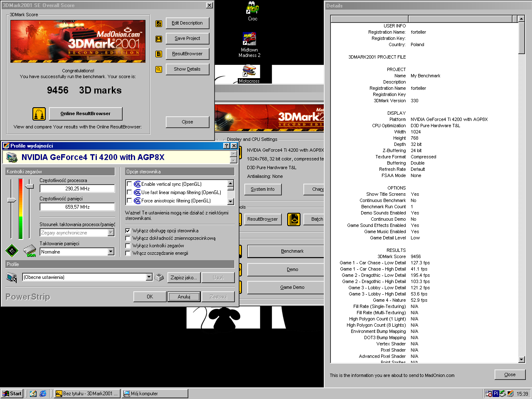Click OK in the PowerStrip dialog
The height and width of the screenshot is (399, 532).
pos(150,297)
